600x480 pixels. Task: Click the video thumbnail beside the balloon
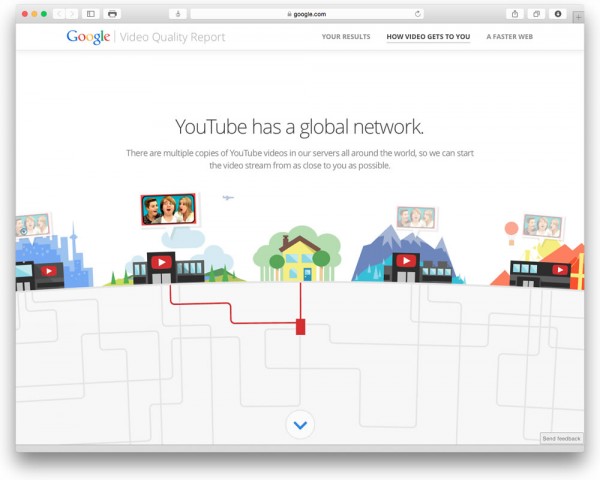(542, 226)
